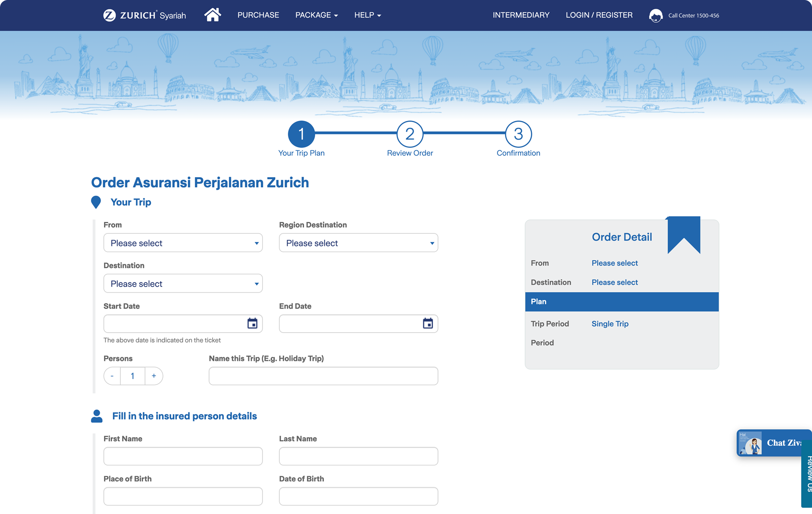Expand the PACKAGE dropdown menu
The image size is (812, 514).
click(x=316, y=15)
